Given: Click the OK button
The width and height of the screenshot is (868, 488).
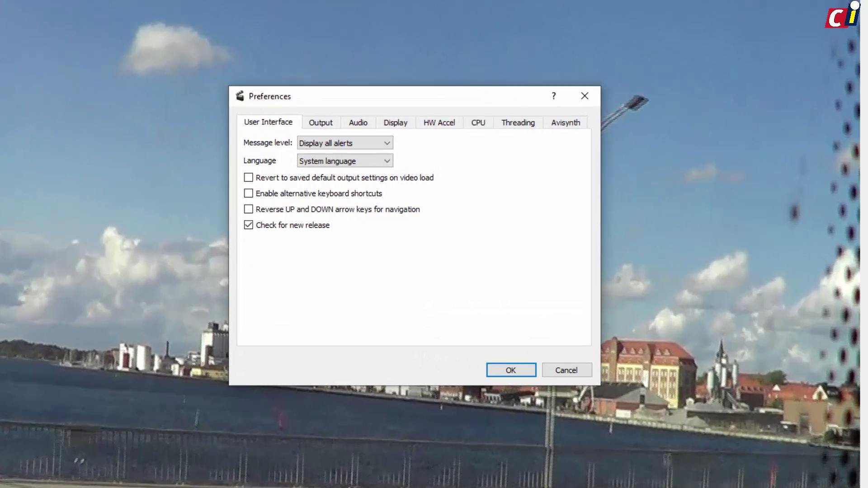Looking at the screenshot, I should click(x=511, y=370).
